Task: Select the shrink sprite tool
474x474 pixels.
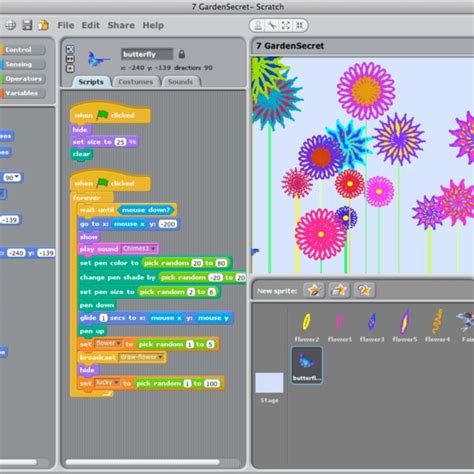Action: click(300, 26)
